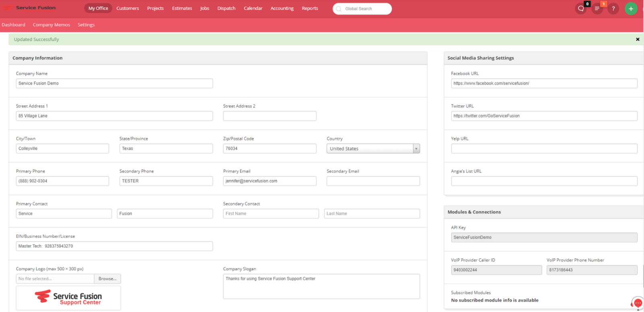
Task: Open the Reports menu
Action: pos(310,8)
